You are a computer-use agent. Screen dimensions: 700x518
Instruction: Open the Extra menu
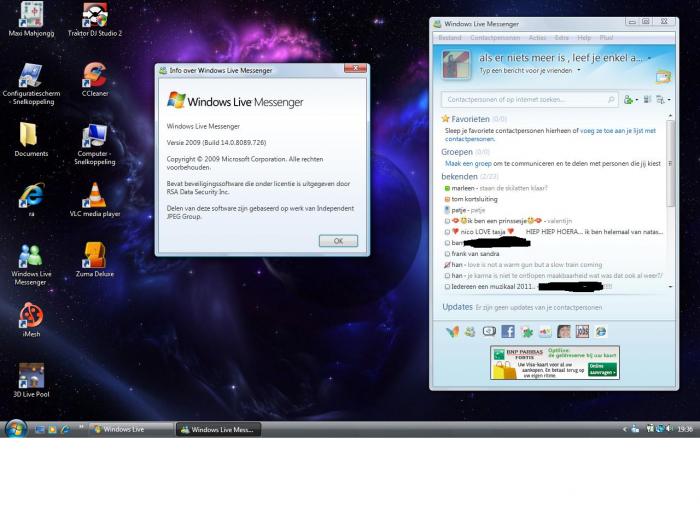[x=562, y=38]
